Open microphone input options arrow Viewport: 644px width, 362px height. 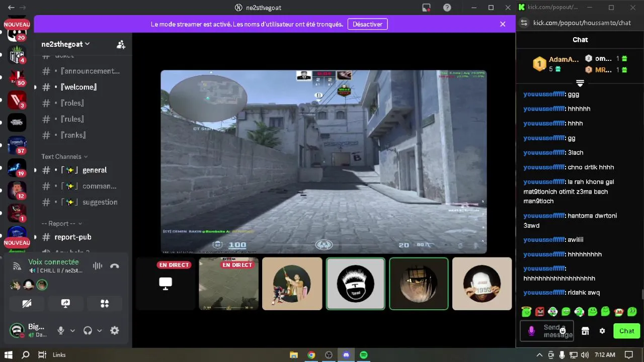(x=72, y=331)
